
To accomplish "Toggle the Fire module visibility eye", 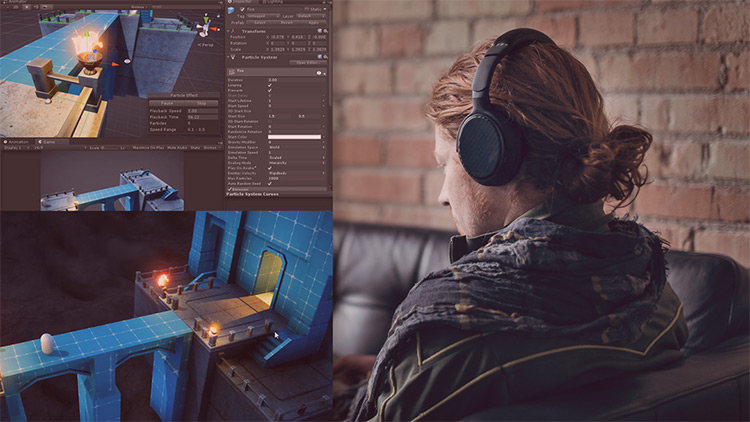I will click(x=319, y=73).
